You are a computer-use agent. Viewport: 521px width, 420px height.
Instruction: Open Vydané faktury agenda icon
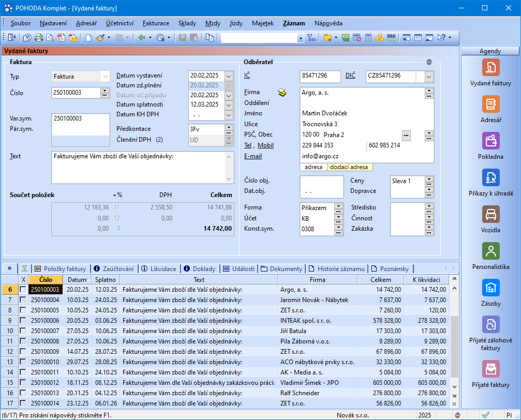(491, 67)
